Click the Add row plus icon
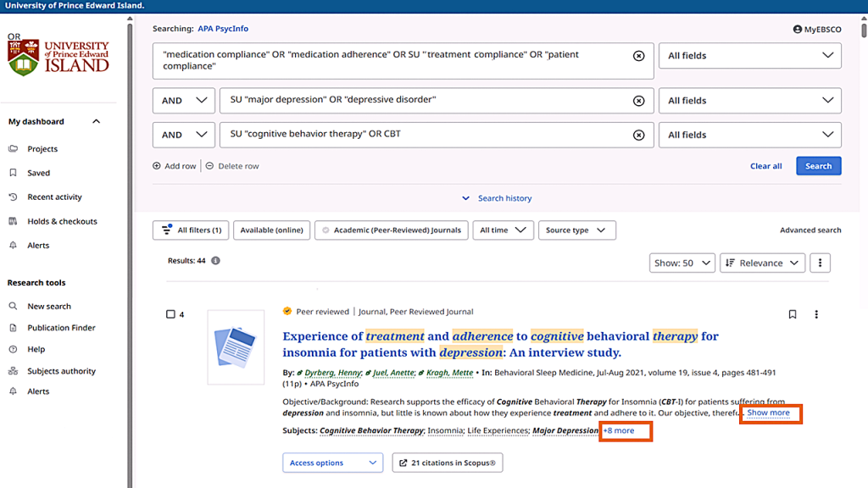 [x=157, y=166]
